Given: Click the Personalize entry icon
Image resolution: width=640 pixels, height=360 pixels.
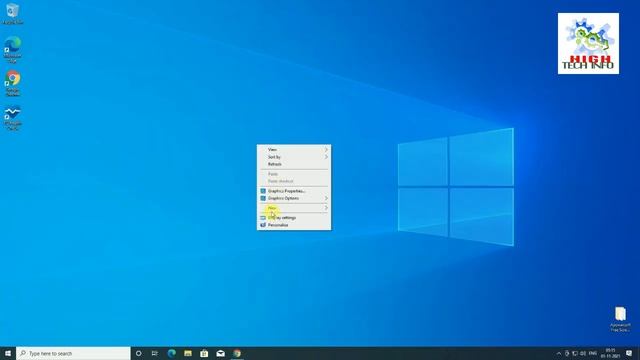Looking at the screenshot, I should click(x=263, y=225).
